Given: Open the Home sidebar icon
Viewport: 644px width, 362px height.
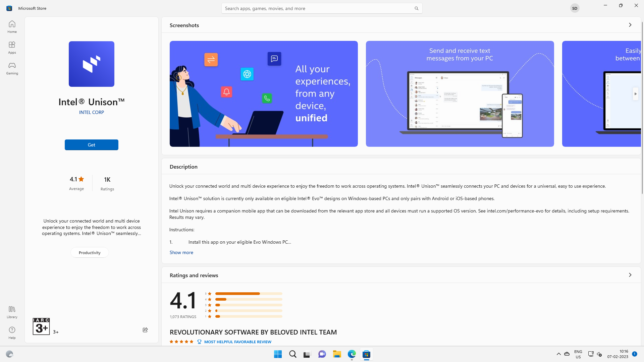Looking at the screenshot, I should click(x=12, y=26).
